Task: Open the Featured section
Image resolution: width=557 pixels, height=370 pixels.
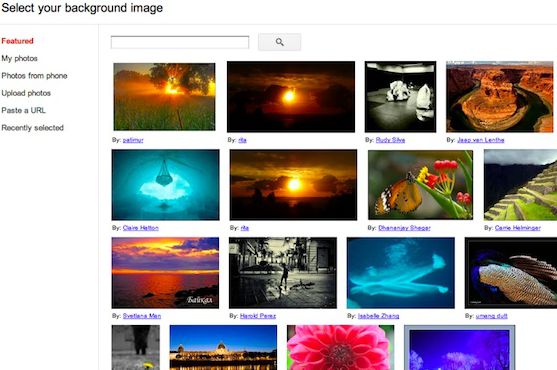Action: 17,41
